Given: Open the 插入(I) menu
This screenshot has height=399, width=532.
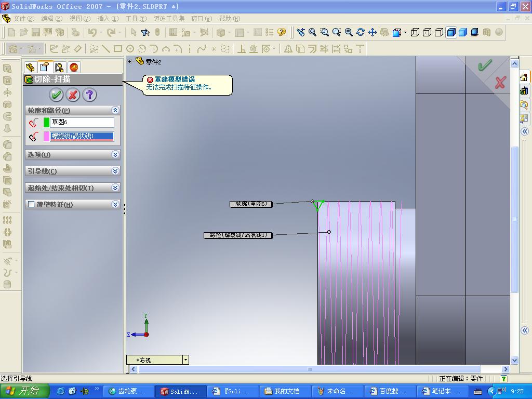Looking at the screenshot, I should (x=108, y=18).
